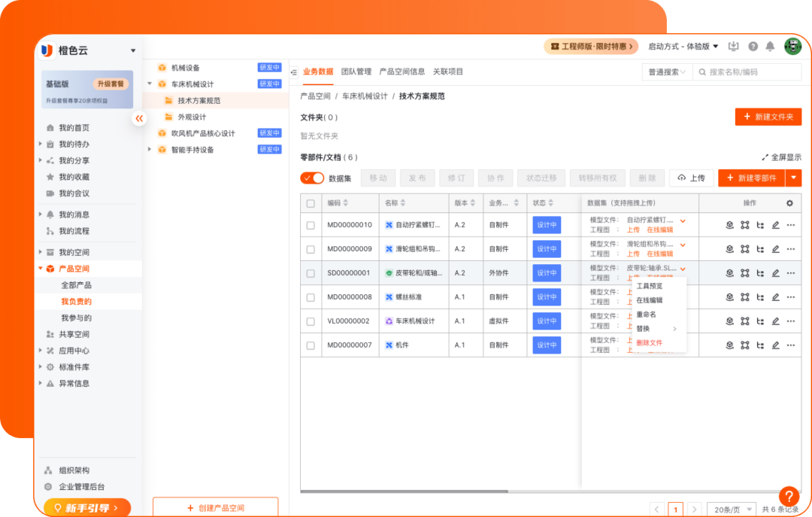Viewport: 812px width, 517px height.
Task: Click the notification bell icon
Action: click(770, 47)
